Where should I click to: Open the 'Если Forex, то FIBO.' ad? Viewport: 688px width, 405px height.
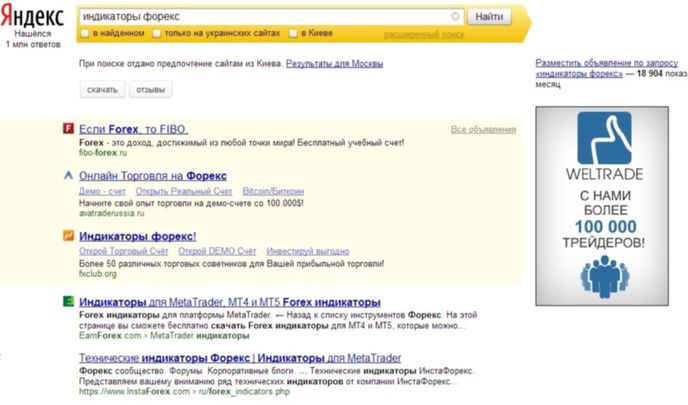pyautogui.click(x=133, y=129)
